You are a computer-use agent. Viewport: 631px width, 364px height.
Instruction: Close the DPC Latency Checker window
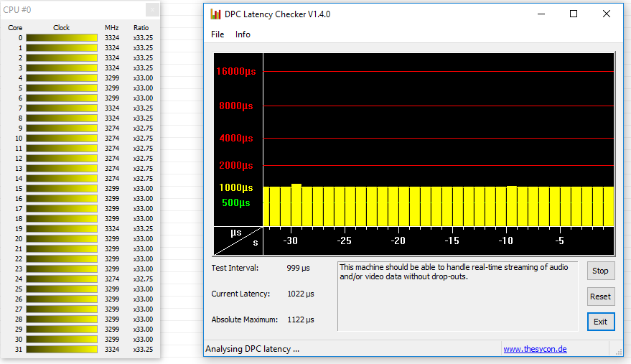[607, 14]
